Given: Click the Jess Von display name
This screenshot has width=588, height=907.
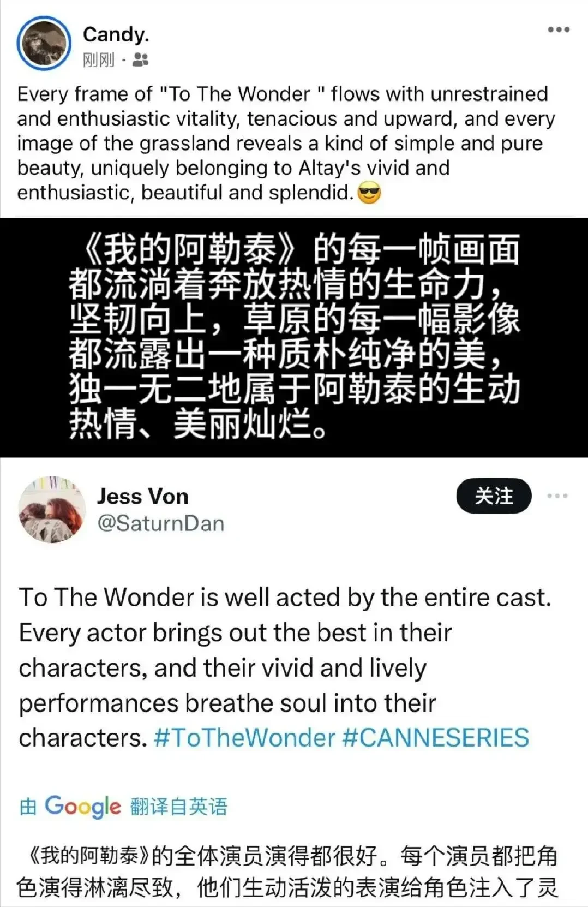Looking at the screenshot, I should [143, 497].
